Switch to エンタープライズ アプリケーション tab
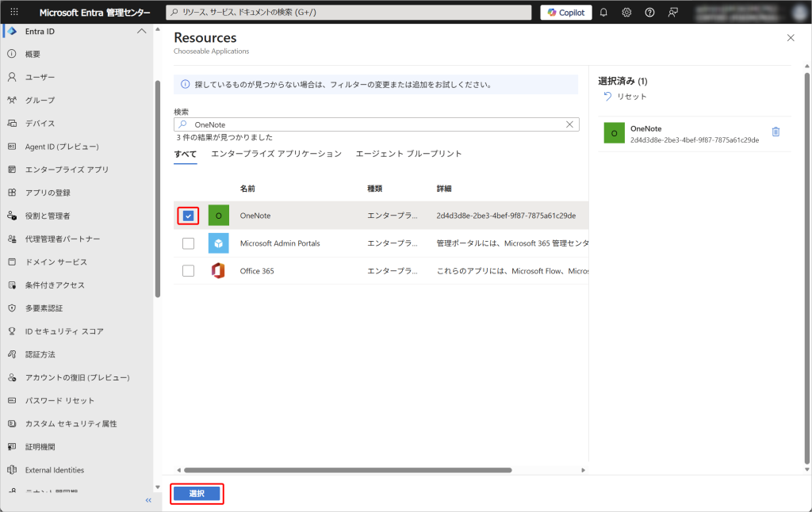The image size is (812, 512). point(276,154)
